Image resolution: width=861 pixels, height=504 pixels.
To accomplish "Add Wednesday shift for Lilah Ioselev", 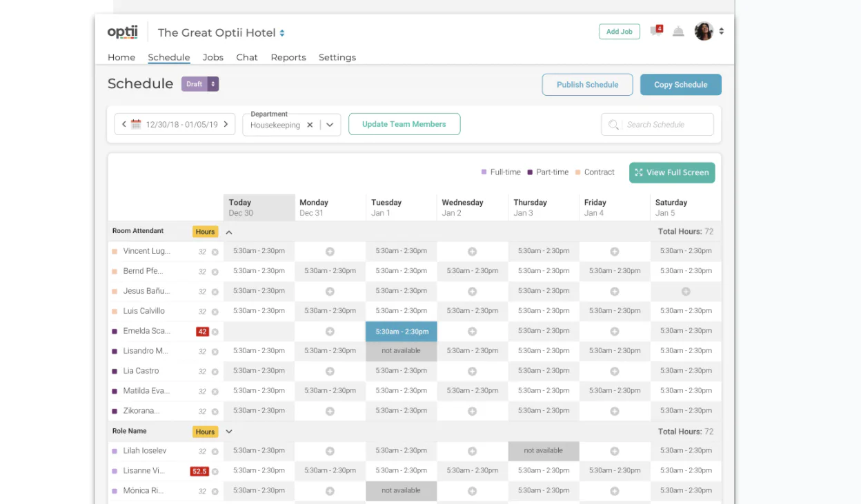I will point(472,452).
